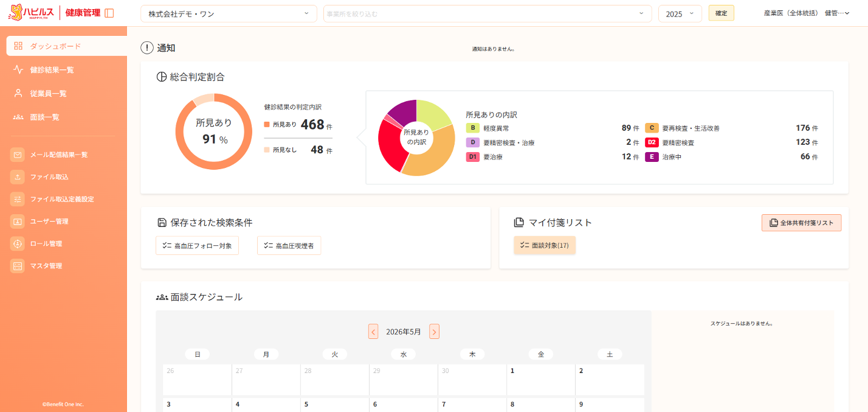Click the 89 件 value
Viewport: 868px width, 412px height.
[630, 128]
